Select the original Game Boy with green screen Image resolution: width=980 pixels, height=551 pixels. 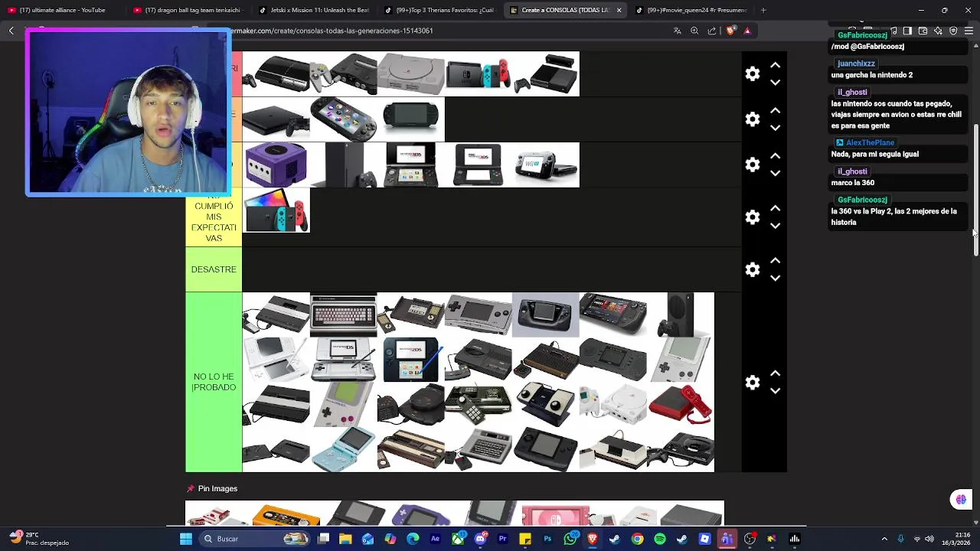343,404
